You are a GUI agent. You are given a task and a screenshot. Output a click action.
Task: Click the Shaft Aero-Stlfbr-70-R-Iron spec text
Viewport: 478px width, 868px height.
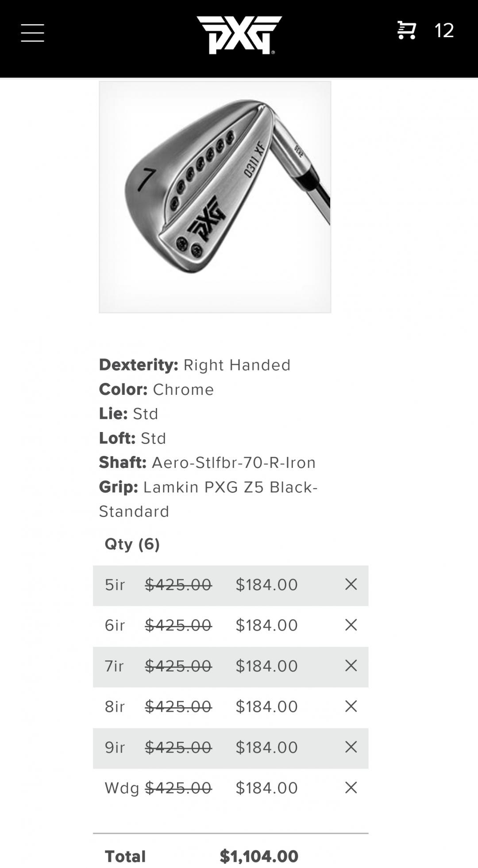[207, 463]
